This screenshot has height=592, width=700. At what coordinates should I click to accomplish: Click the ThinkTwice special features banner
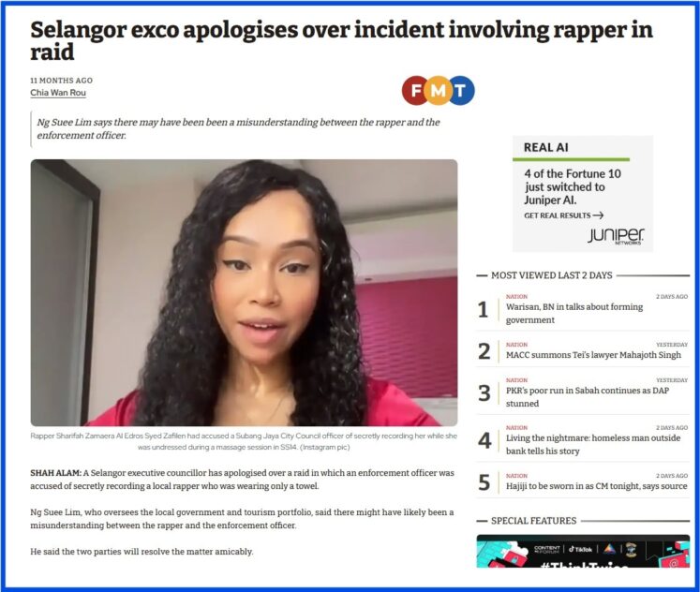(x=583, y=551)
